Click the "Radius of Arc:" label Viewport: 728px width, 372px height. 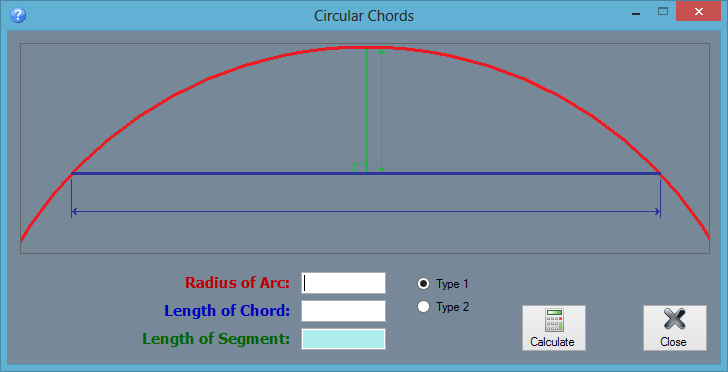(x=237, y=282)
